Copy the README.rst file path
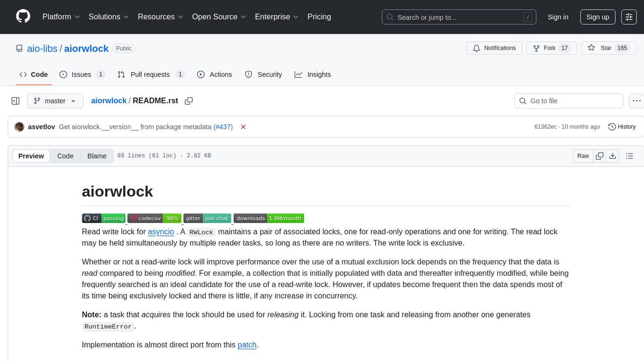The image size is (644, 362). [x=189, y=101]
